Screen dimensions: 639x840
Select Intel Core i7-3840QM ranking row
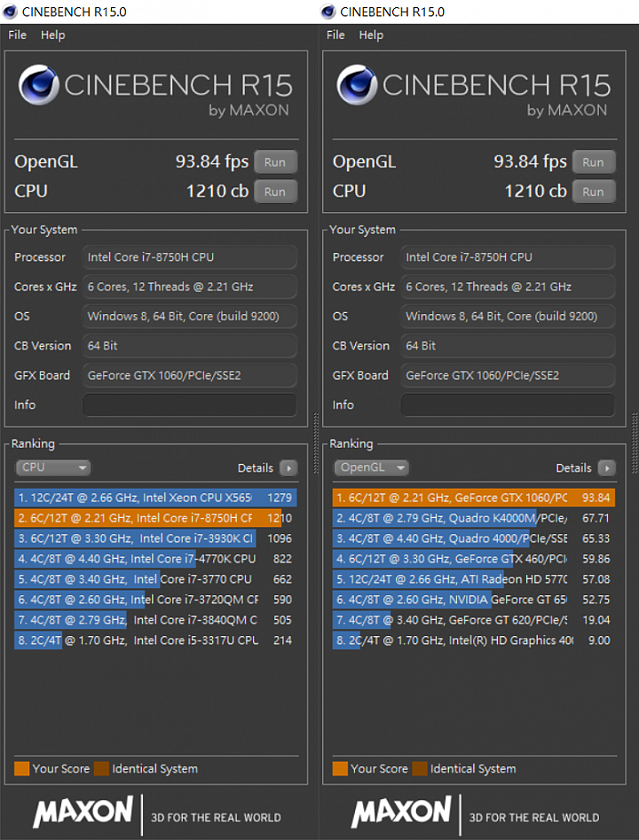pos(155,620)
